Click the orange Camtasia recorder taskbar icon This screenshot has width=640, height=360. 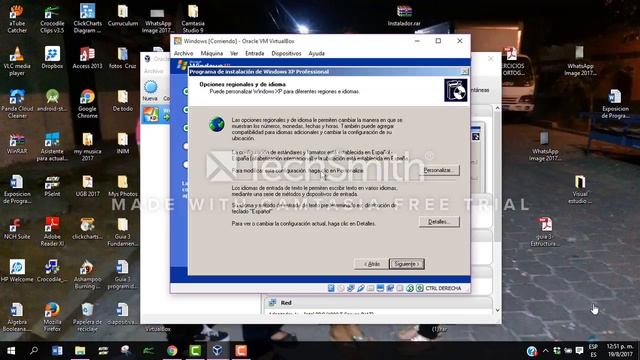point(241,351)
